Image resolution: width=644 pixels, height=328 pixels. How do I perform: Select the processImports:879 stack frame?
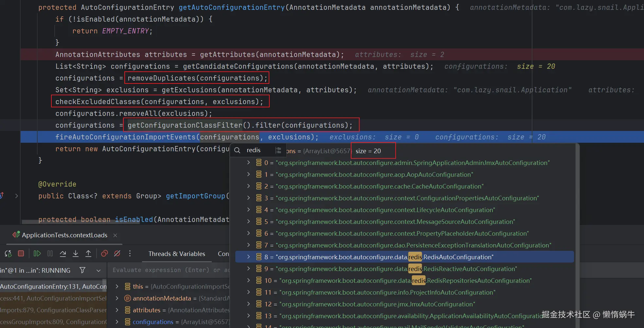point(53,310)
